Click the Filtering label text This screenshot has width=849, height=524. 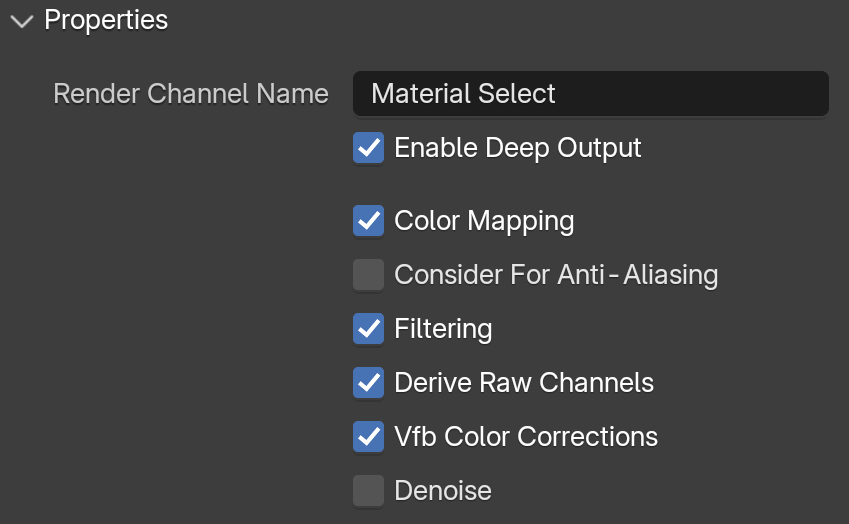[x=443, y=329]
